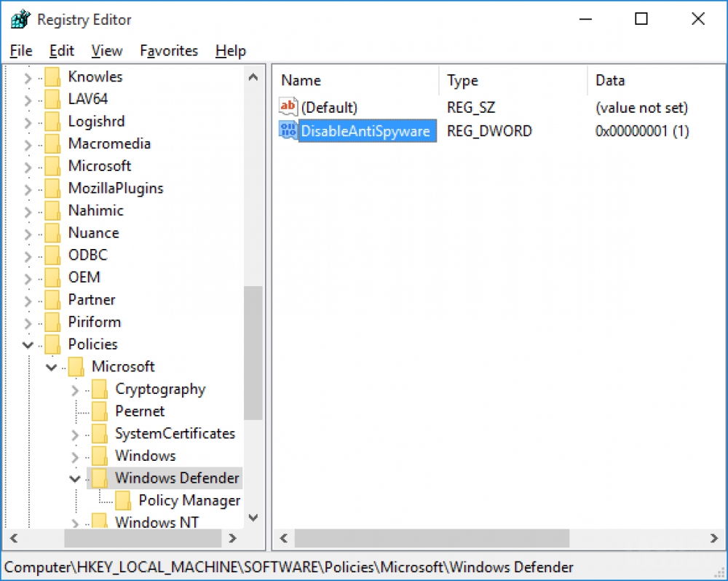Select the Logishrd key label
The image size is (728, 581).
click(96, 121)
